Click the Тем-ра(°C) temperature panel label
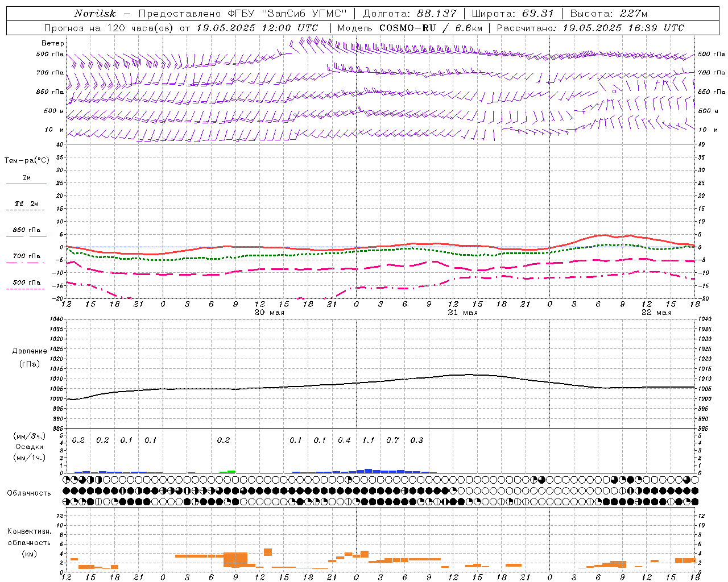The height and width of the screenshot is (582, 728). (x=27, y=161)
